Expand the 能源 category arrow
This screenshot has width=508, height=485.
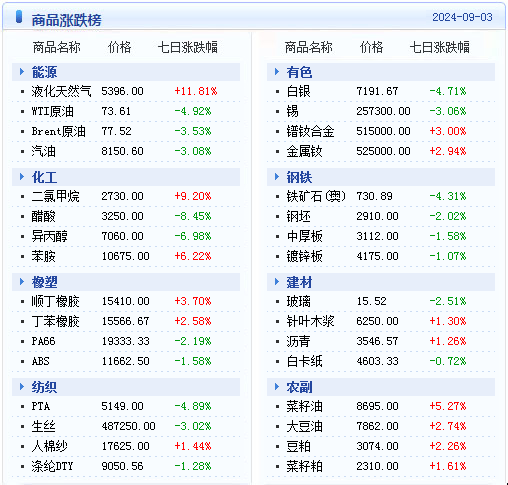pos(22,71)
